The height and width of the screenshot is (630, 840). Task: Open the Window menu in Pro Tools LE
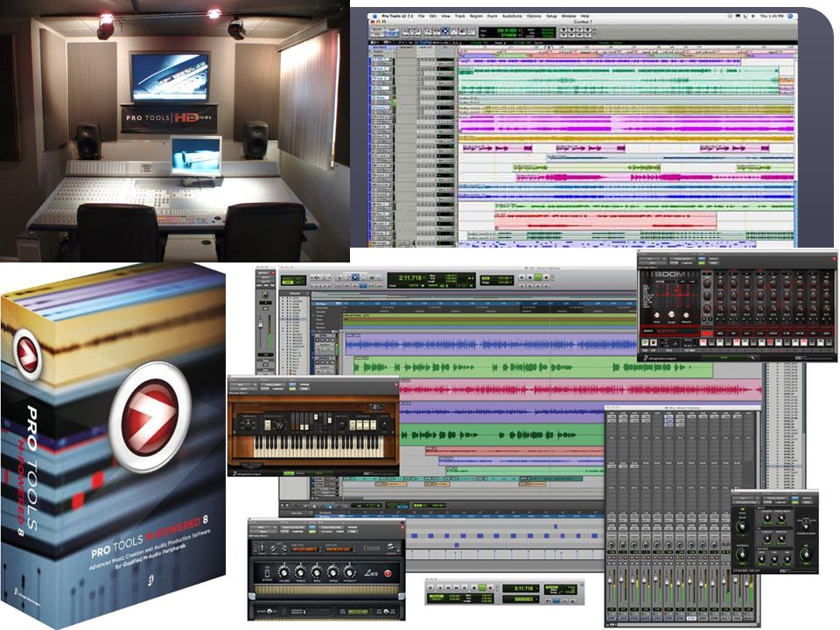click(x=569, y=17)
